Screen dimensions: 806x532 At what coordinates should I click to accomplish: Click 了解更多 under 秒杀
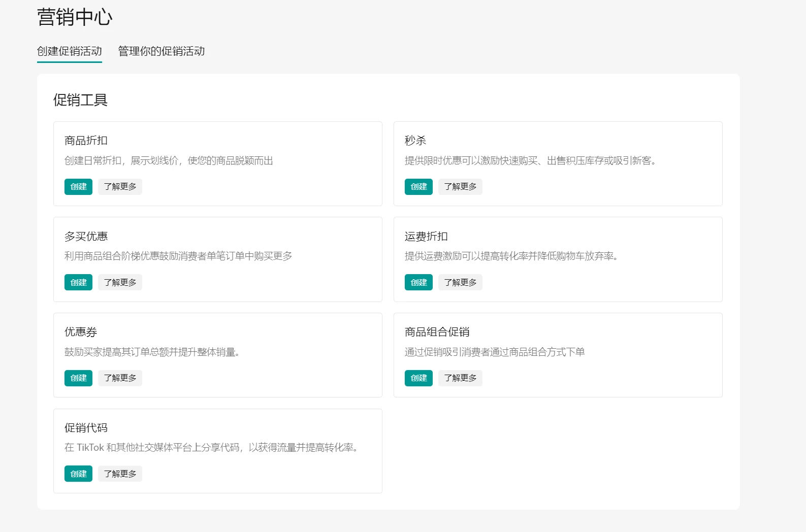[460, 187]
